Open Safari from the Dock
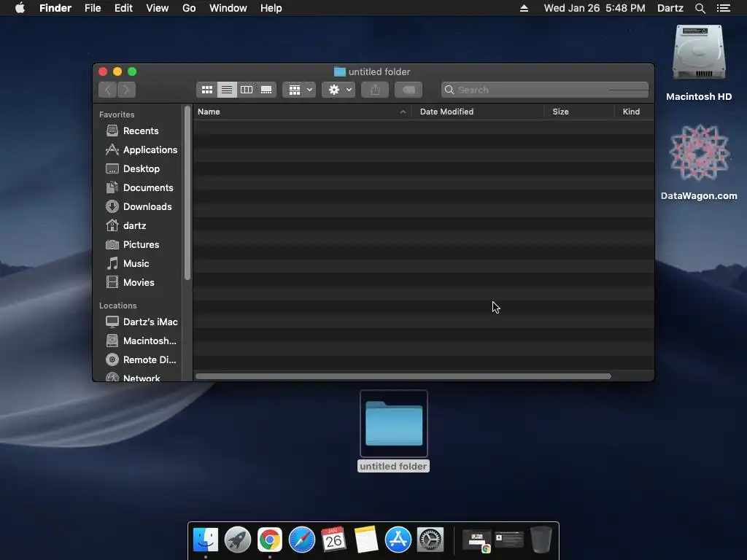This screenshot has height=560, width=747. pyautogui.click(x=301, y=540)
